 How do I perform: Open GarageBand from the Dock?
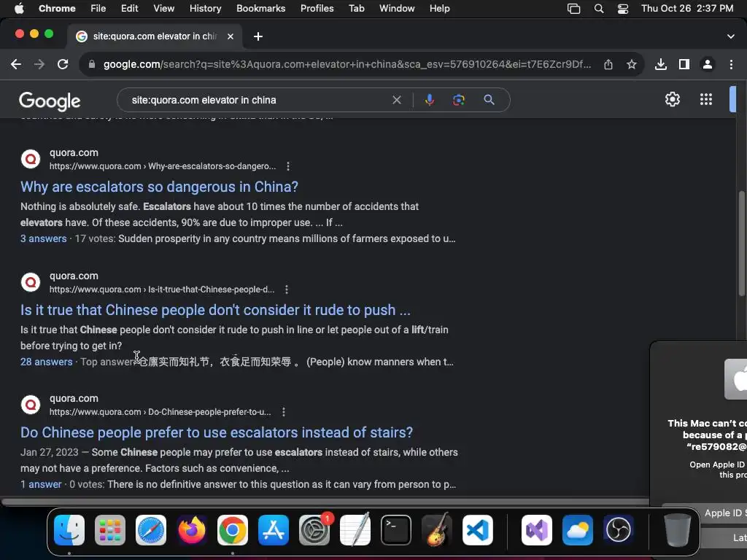coord(437,530)
